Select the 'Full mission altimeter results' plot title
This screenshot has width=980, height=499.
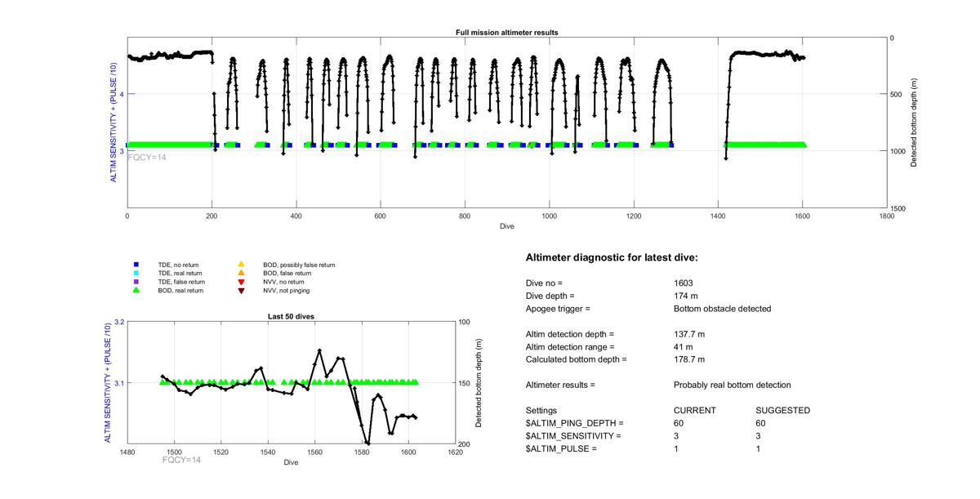click(507, 33)
